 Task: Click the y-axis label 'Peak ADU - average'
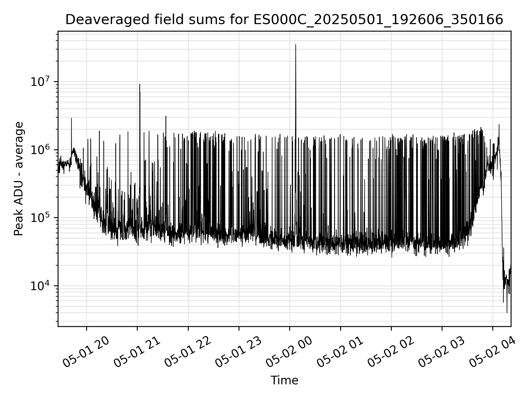pos(19,179)
